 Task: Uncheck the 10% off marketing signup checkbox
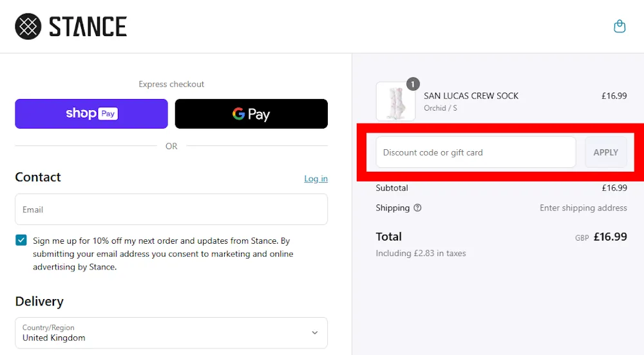[x=21, y=241]
